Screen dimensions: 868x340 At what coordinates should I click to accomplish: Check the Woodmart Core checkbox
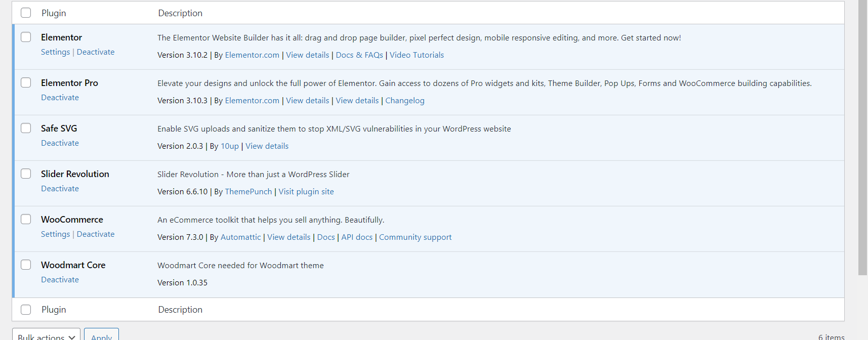(x=26, y=265)
